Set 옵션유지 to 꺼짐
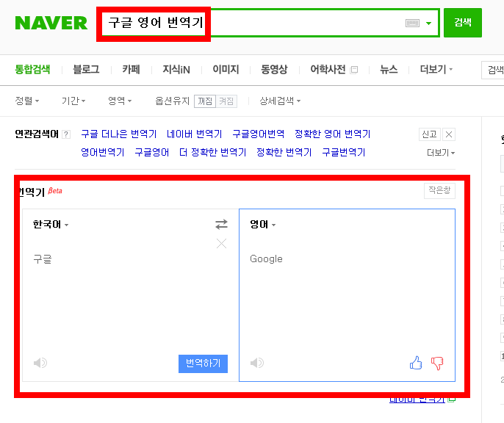 205,101
